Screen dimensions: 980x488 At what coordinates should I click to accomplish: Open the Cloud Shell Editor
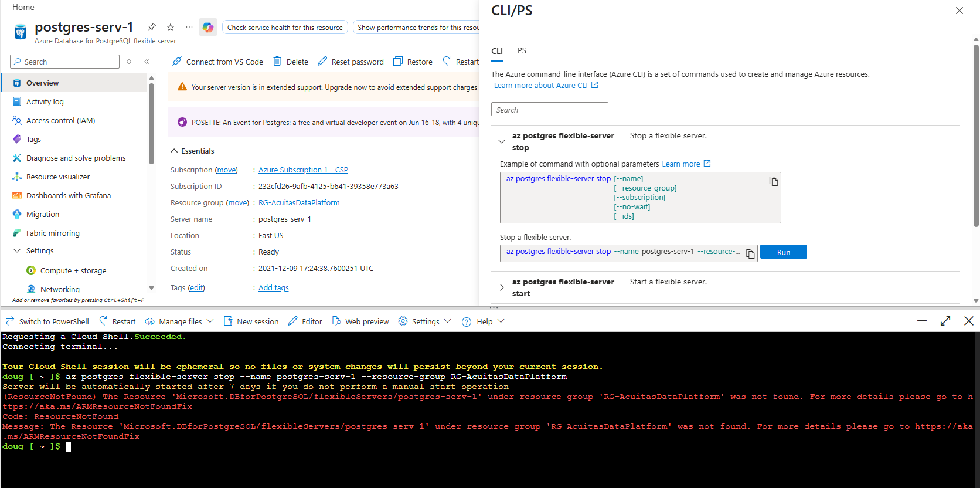coord(305,321)
